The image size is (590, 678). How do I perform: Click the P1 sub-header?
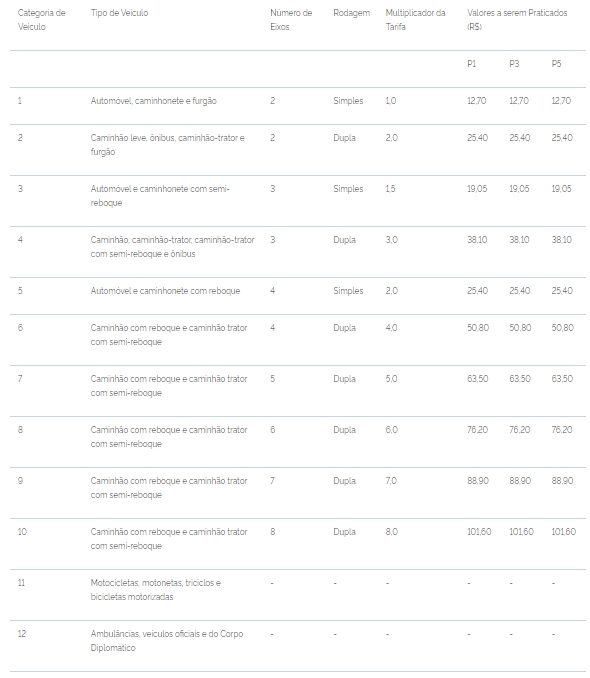[471, 64]
